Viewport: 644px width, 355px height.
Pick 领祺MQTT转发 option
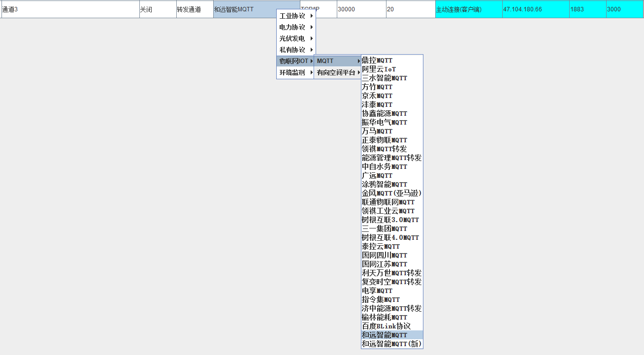[x=392, y=149]
